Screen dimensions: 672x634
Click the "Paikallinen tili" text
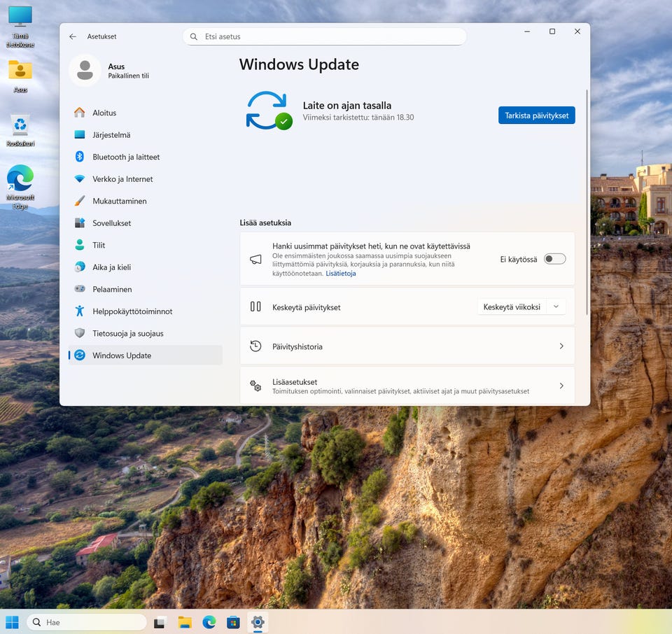point(128,76)
